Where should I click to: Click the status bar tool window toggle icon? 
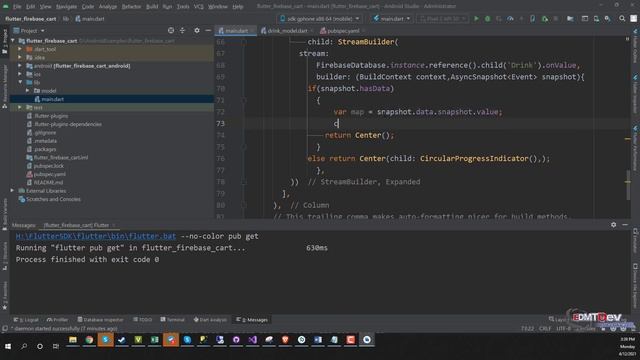tap(5, 329)
